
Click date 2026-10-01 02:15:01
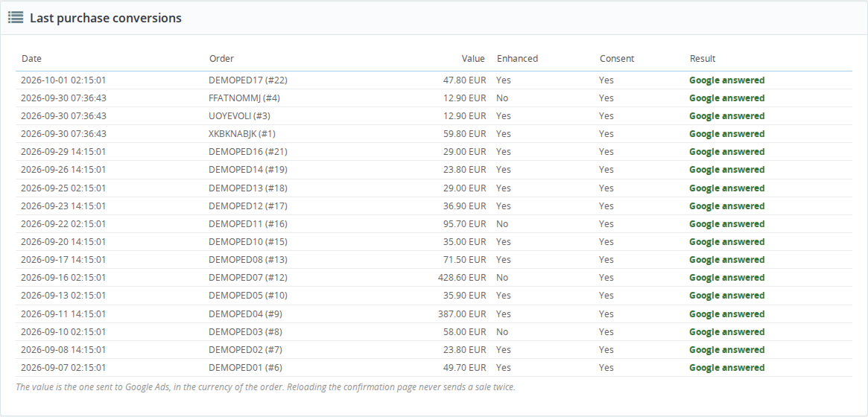click(63, 80)
